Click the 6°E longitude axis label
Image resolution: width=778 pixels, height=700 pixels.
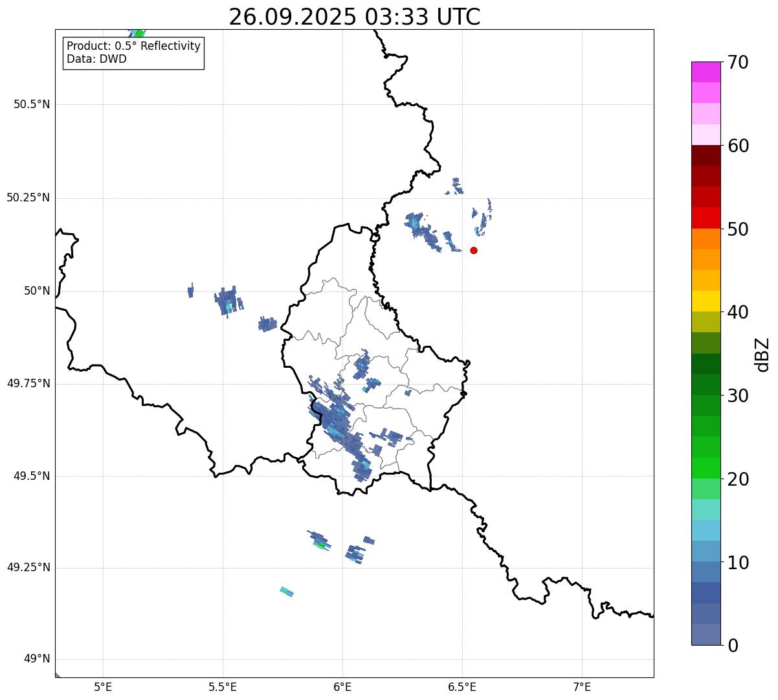pos(342,687)
